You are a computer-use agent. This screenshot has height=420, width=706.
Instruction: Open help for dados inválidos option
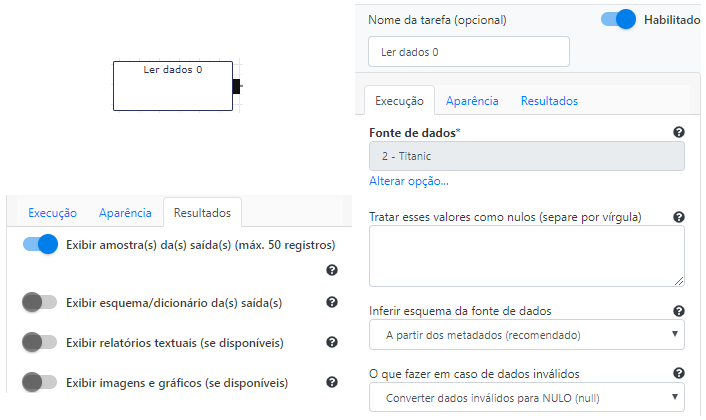pyautogui.click(x=679, y=373)
